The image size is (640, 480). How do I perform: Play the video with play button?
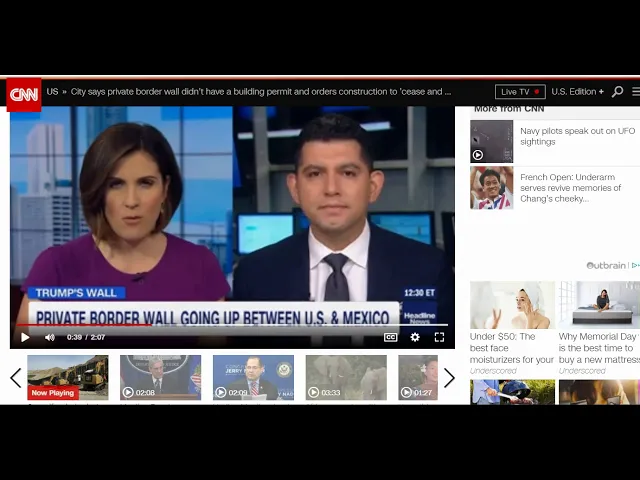(x=25, y=337)
